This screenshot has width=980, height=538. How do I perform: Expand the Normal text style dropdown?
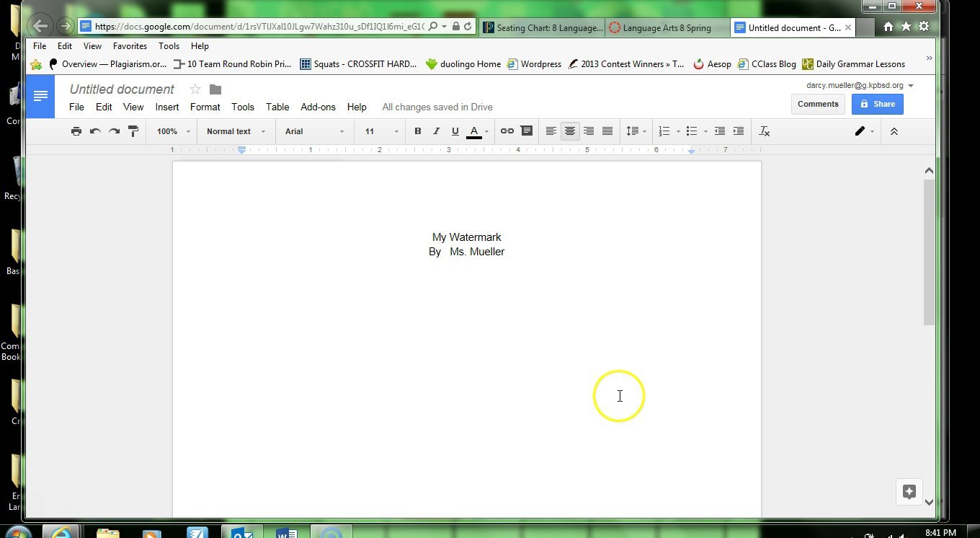click(236, 131)
